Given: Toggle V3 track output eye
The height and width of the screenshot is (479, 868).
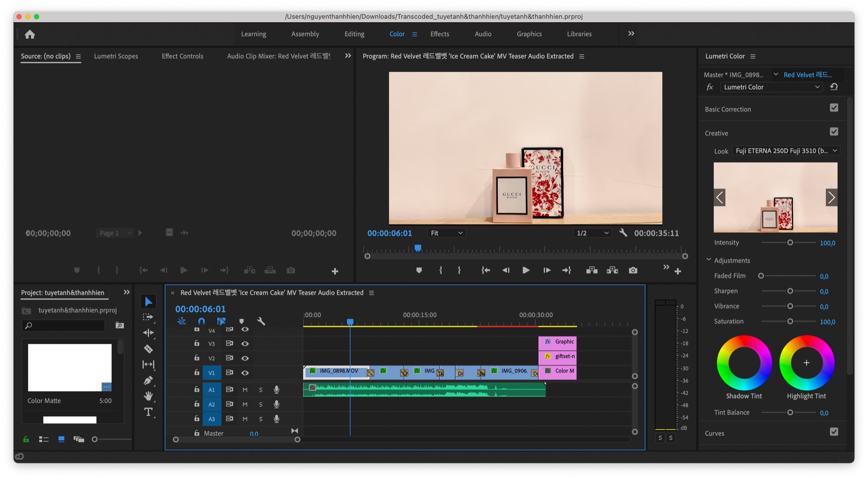Looking at the screenshot, I should (x=245, y=344).
